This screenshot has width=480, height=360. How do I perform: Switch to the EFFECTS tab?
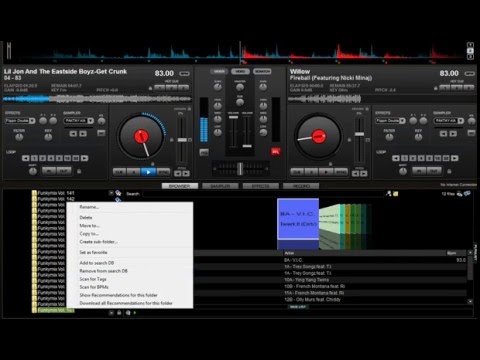click(261, 186)
